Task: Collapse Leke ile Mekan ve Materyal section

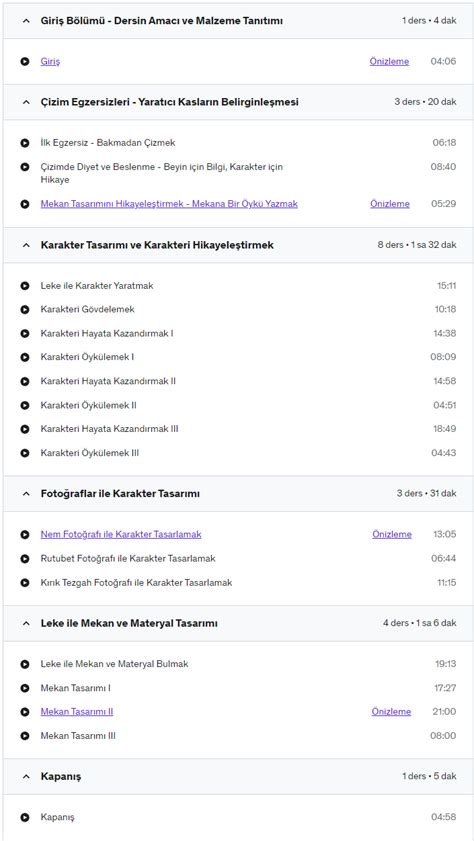Action: (26, 624)
